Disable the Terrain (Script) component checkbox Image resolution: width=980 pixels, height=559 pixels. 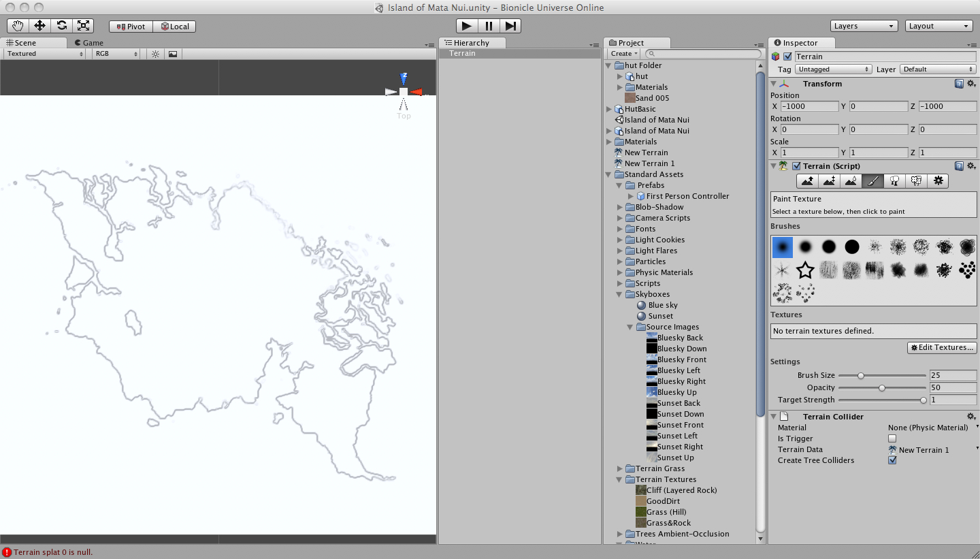pos(796,166)
